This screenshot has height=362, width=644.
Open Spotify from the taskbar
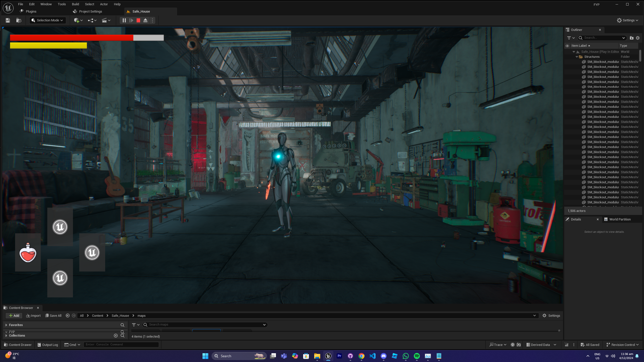417,356
